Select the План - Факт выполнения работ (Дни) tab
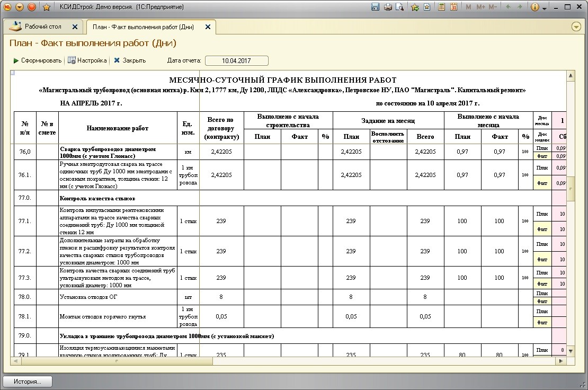588x390 pixels. [143, 27]
